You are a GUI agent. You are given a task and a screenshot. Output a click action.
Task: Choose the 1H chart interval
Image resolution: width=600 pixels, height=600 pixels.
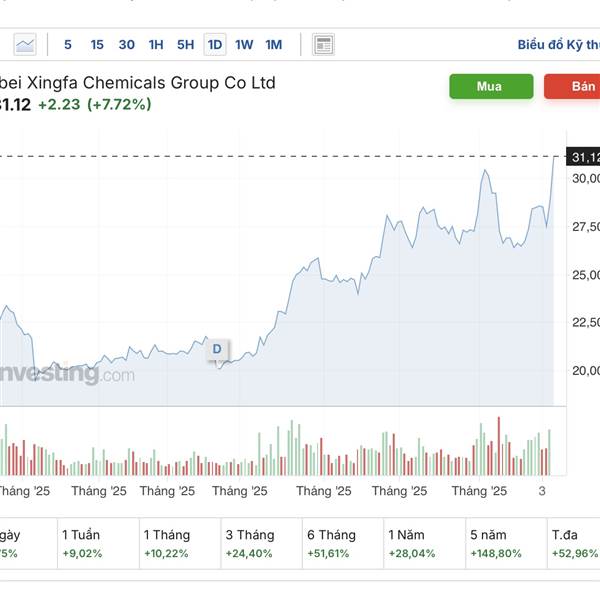coord(156,44)
